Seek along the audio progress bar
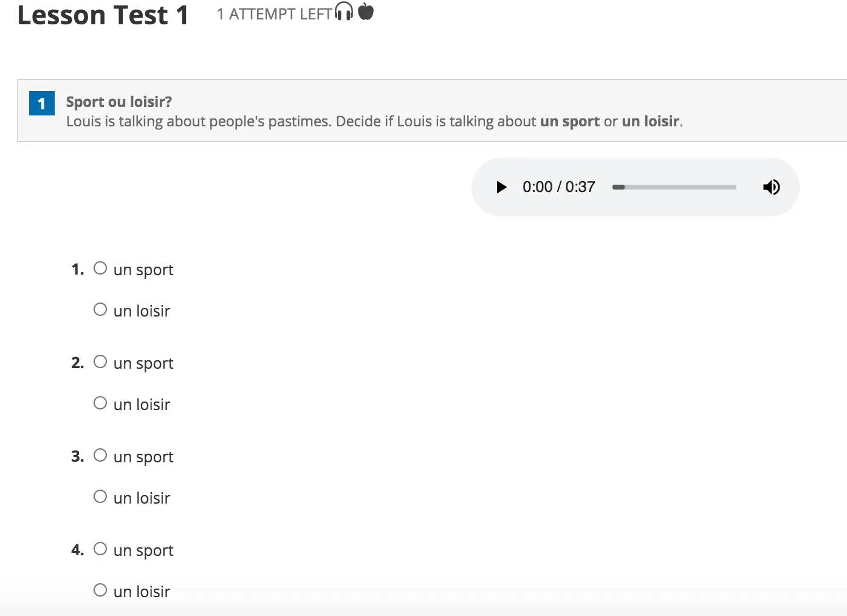 click(x=674, y=187)
